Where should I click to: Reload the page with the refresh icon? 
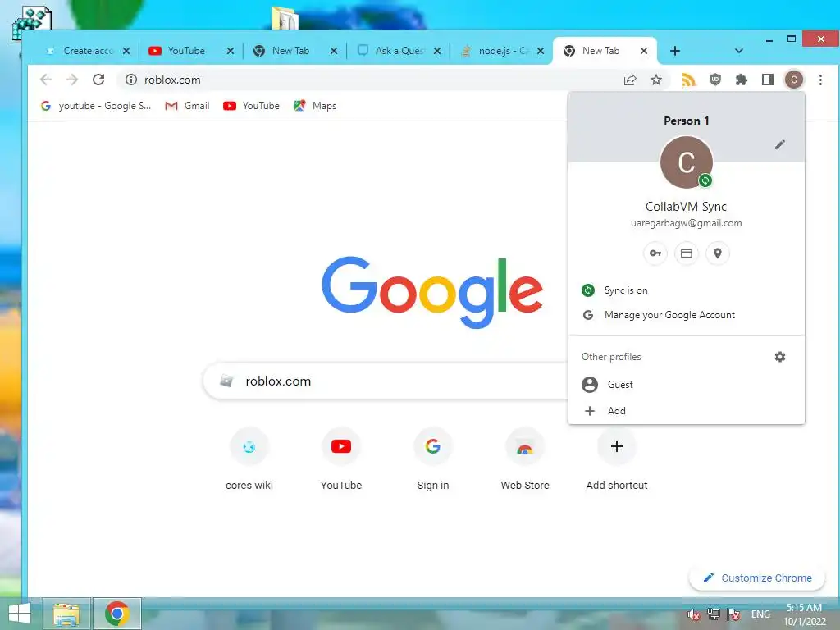(x=98, y=80)
